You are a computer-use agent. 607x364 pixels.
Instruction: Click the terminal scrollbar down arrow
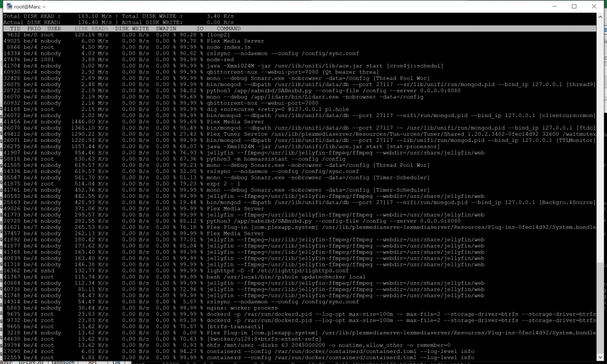(x=600, y=357)
